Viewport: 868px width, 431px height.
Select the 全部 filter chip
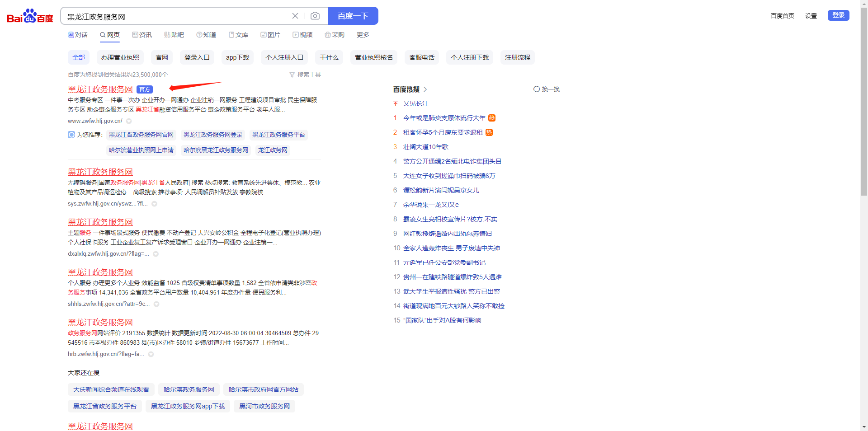[79, 57]
